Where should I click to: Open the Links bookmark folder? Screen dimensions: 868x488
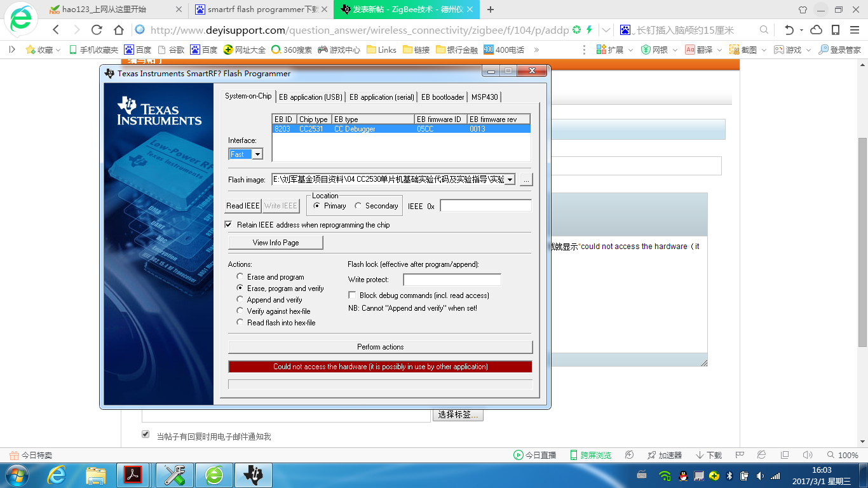(381, 50)
